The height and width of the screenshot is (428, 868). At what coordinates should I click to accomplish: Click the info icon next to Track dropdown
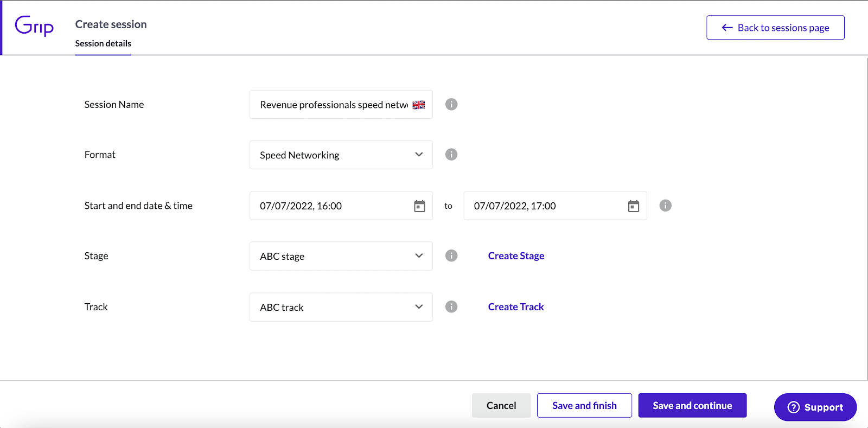point(451,306)
